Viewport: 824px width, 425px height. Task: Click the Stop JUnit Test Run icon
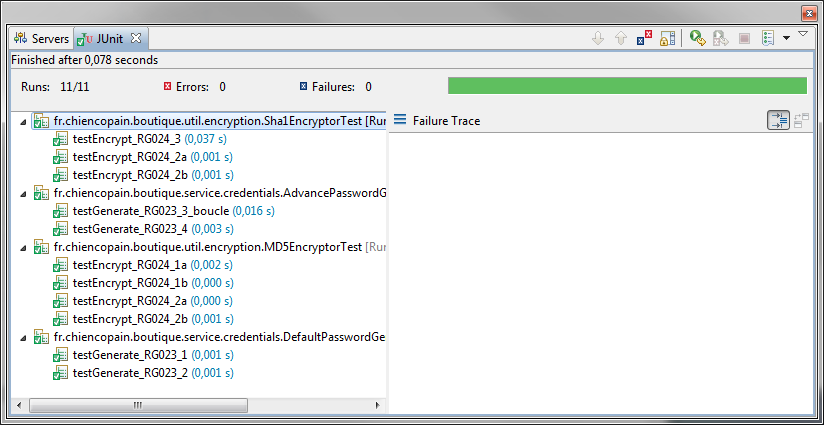tap(743, 38)
